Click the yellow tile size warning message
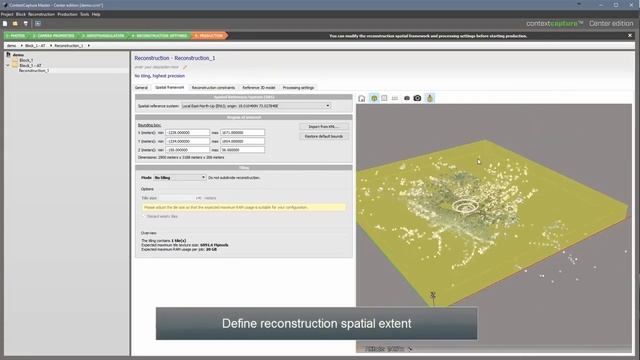 click(x=244, y=207)
